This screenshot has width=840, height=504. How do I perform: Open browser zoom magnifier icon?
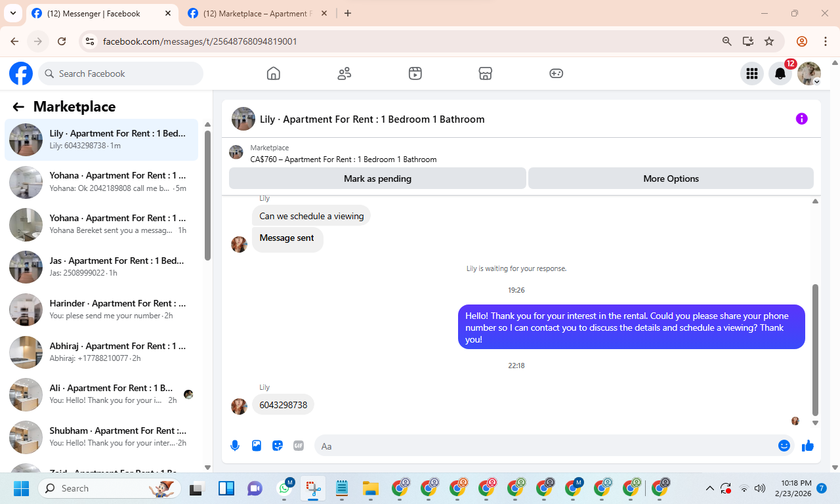[x=726, y=41]
